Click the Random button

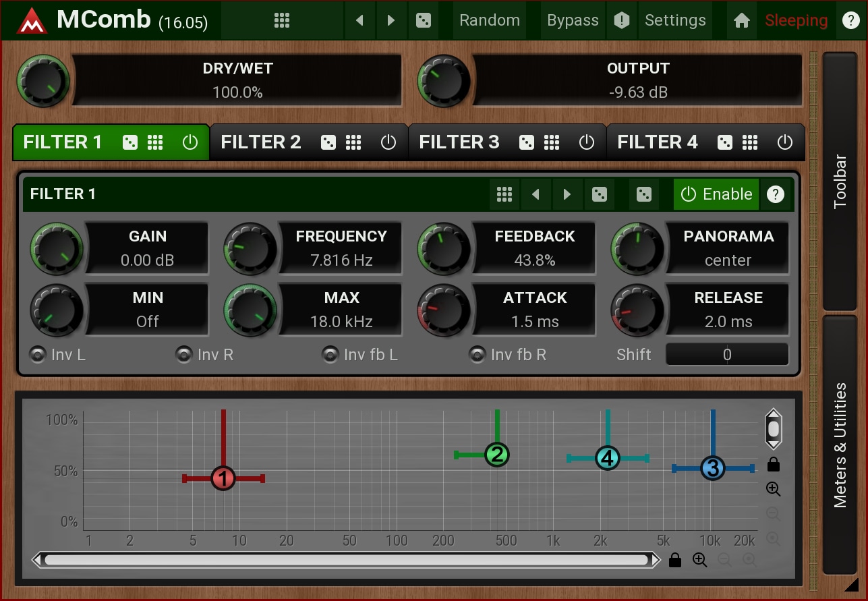(490, 20)
